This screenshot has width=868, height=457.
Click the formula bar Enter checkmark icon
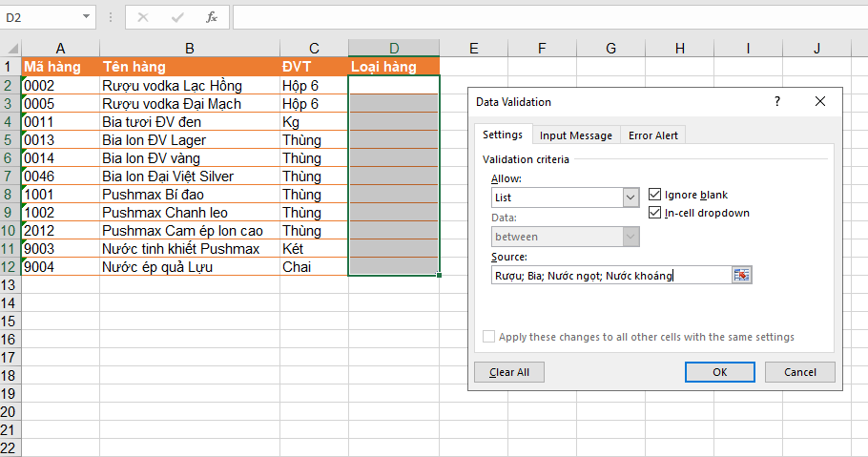pos(177,17)
